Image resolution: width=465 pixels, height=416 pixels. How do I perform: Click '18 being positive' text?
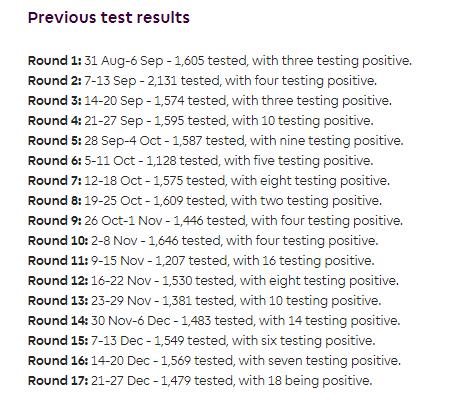(320, 381)
